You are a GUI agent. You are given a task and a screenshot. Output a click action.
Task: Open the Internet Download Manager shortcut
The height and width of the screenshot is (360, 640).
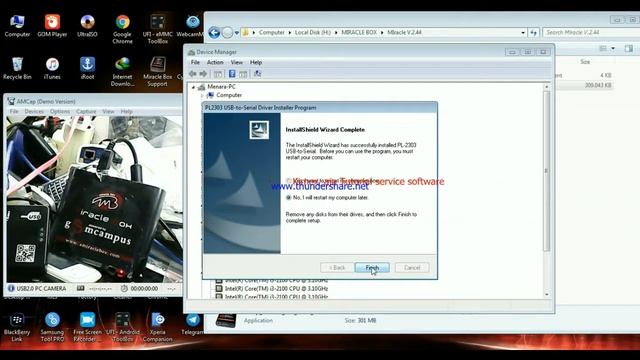coord(122,71)
